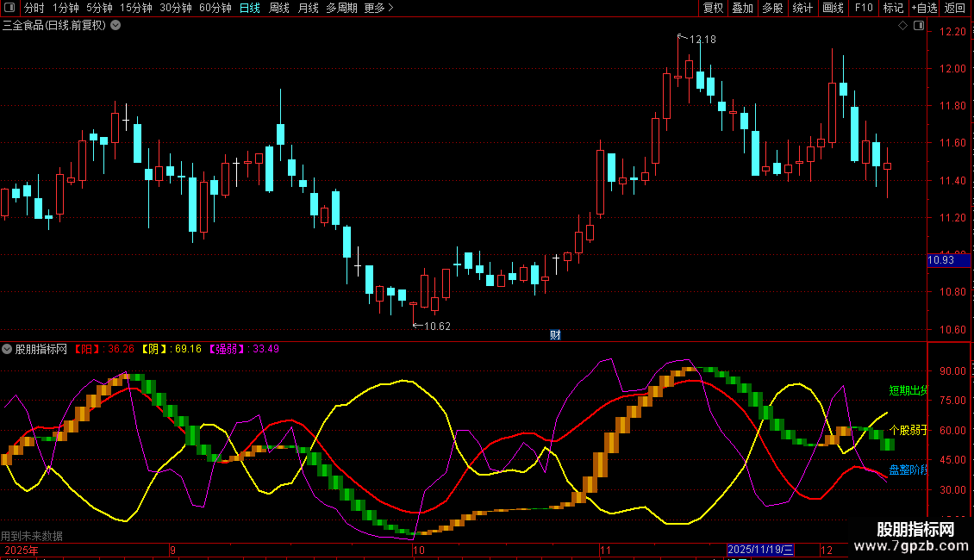Image resolution: width=974 pixels, height=560 pixels.
Task: Select the 30分钟 period tab
Action: pyautogui.click(x=176, y=8)
